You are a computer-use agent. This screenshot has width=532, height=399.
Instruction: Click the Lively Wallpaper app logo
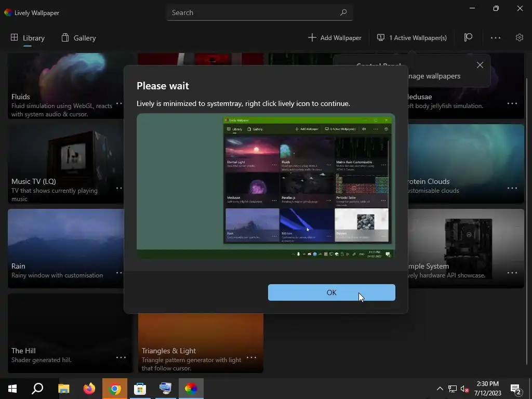click(8, 12)
